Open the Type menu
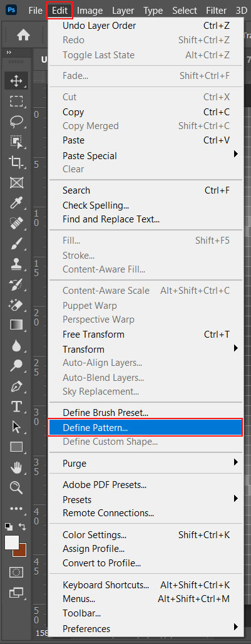This screenshot has height=644, width=251. click(153, 10)
